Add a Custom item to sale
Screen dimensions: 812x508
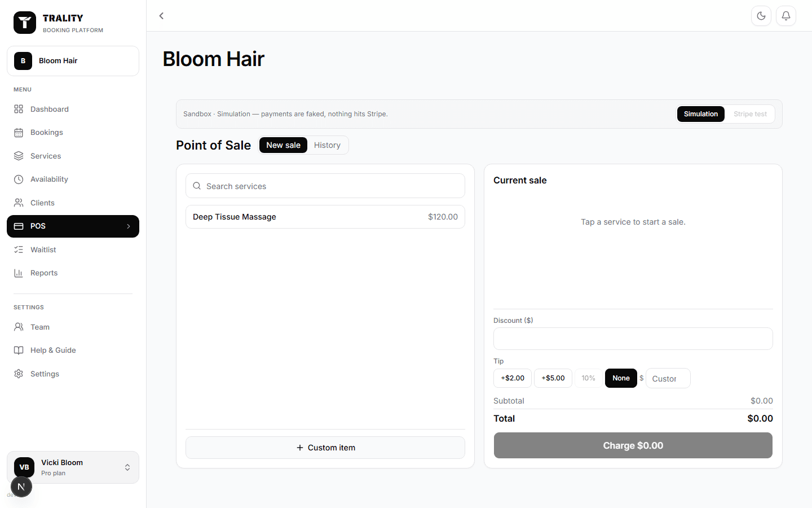click(325, 448)
